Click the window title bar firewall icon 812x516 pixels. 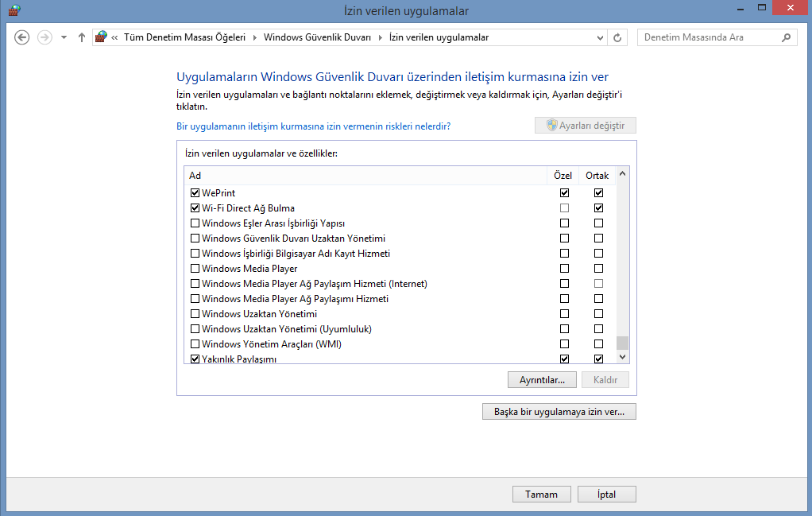point(14,10)
